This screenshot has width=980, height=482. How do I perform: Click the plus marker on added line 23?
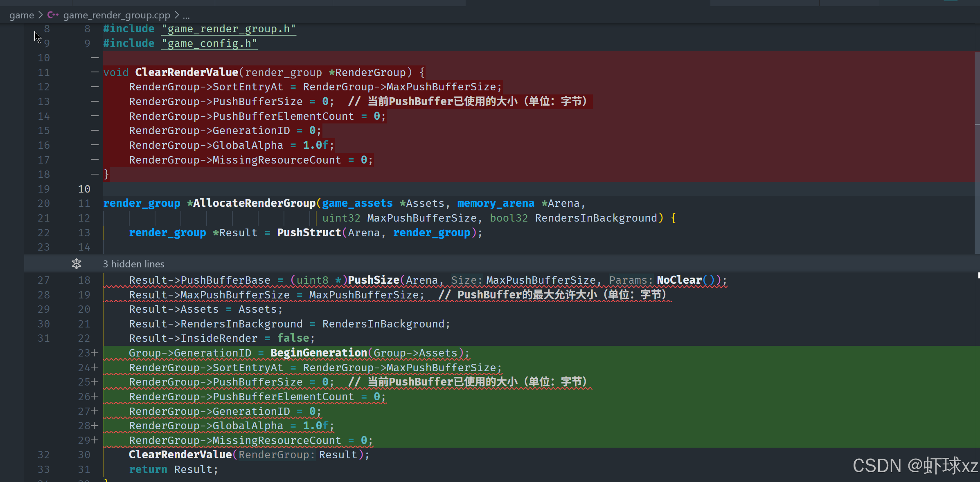(95, 353)
